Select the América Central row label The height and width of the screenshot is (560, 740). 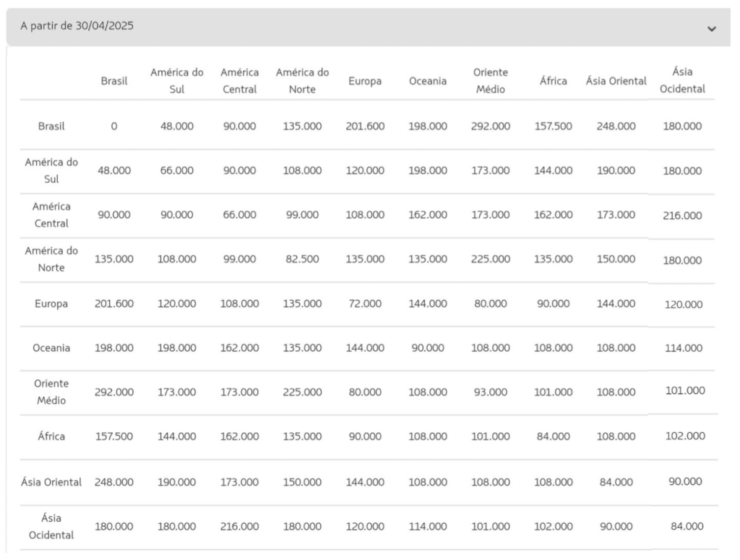point(51,215)
